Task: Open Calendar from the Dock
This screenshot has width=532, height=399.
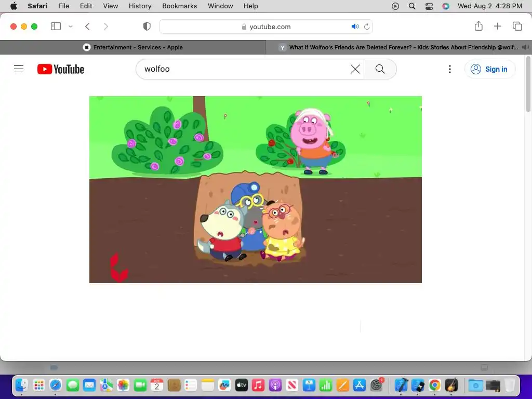Action: pyautogui.click(x=157, y=385)
